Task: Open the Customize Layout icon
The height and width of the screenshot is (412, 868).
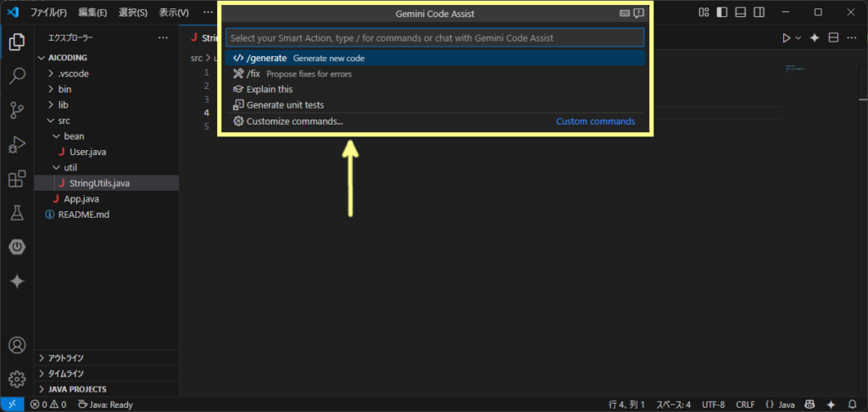Action: (x=704, y=12)
